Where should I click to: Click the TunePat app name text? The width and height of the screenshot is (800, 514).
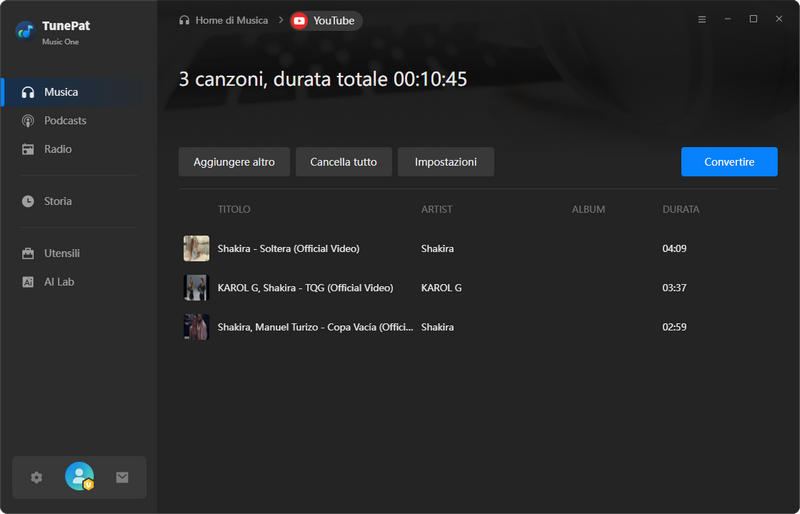[66, 26]
